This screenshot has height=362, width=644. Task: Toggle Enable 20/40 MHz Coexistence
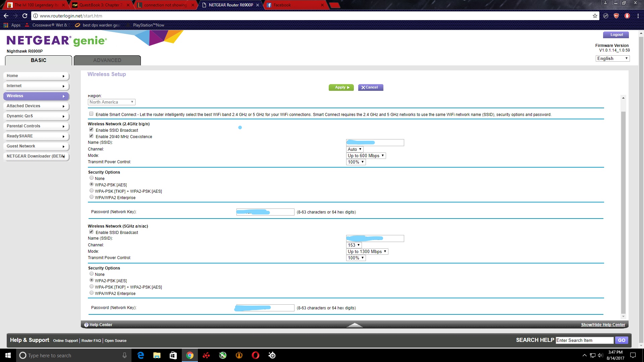91,136
